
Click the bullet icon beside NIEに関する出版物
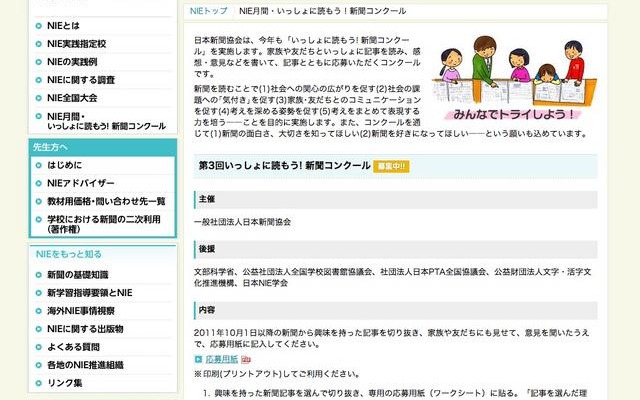point(39,329)
